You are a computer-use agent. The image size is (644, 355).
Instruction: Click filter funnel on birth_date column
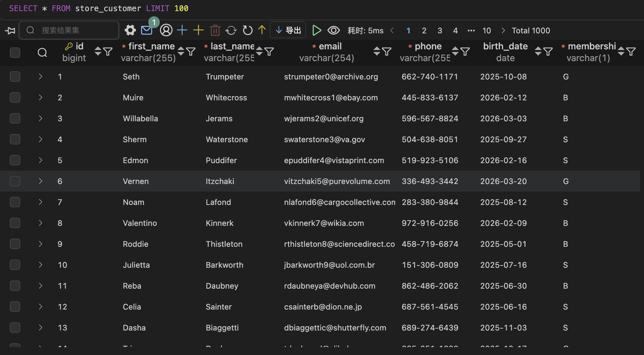coord(548,51)
